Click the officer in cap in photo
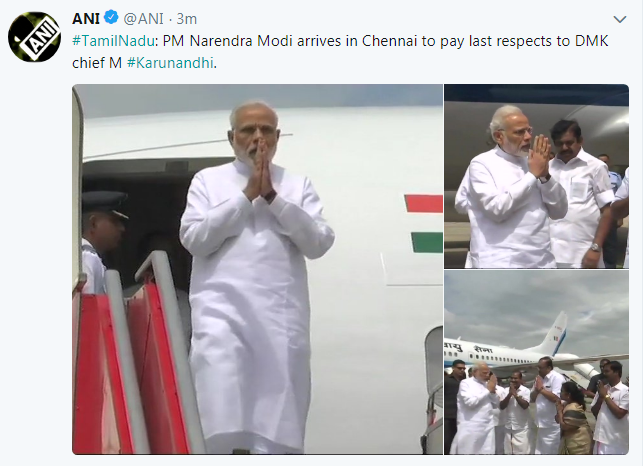The width and height of the screenshot is (643, 466). 103,242
